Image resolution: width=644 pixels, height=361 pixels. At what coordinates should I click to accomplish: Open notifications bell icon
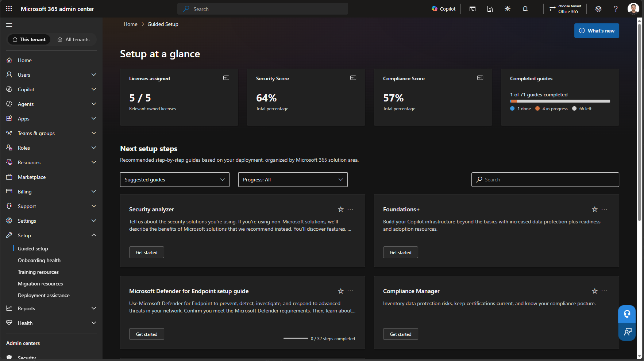coord(525,9)
